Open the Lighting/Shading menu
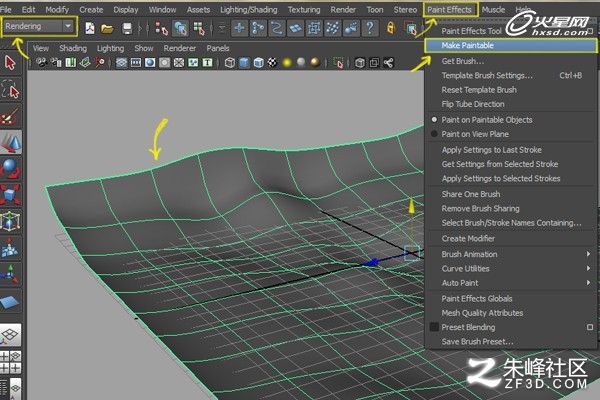This screenshot has width=600, height=400. [x=249, y=10]
